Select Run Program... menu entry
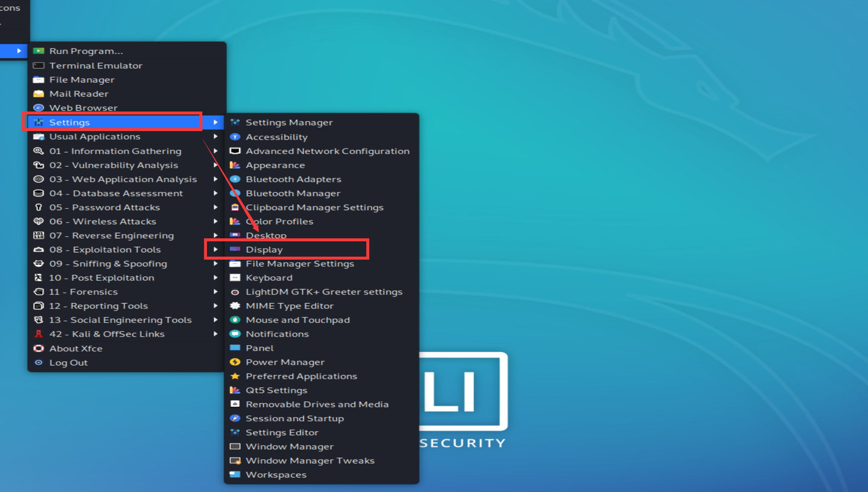868x492 pixels. click(x=86, y=51)
